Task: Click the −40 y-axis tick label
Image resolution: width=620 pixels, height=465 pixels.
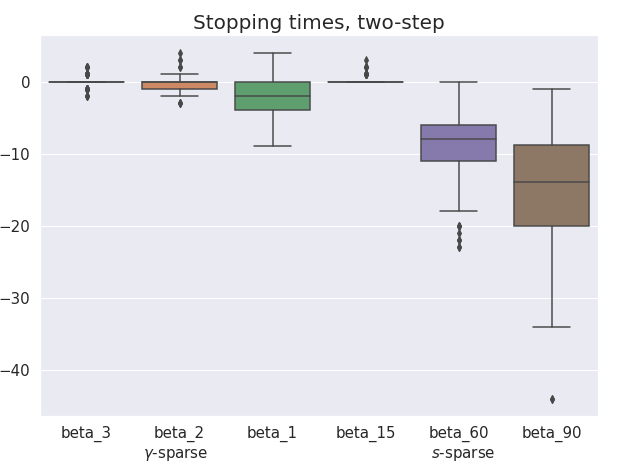Action: pyautogui.click(x=18, y=370)
